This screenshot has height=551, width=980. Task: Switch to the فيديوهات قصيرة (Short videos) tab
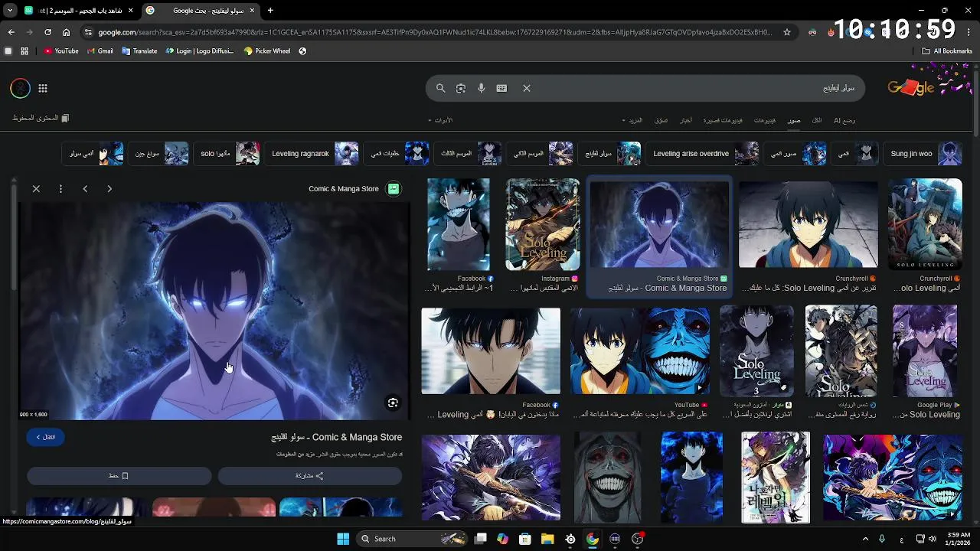[723, 120]
